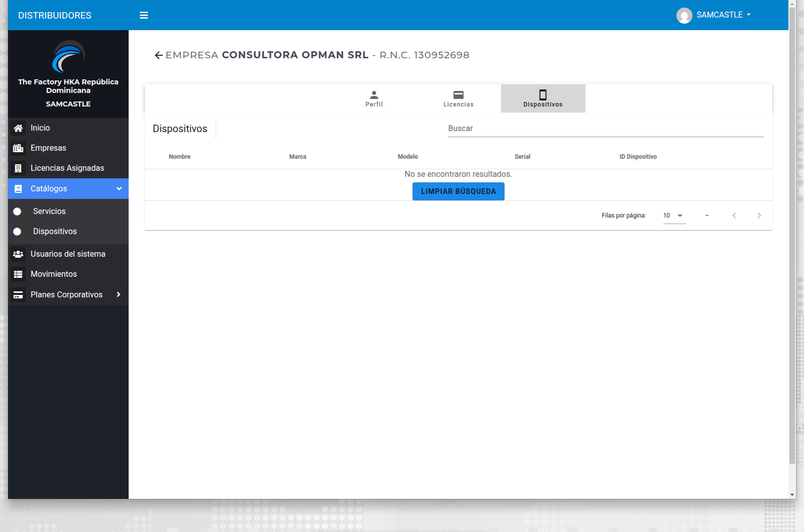Click the Planes Corporativos card icon
This screenshot has height=532, width=804.
pos(18,295)
